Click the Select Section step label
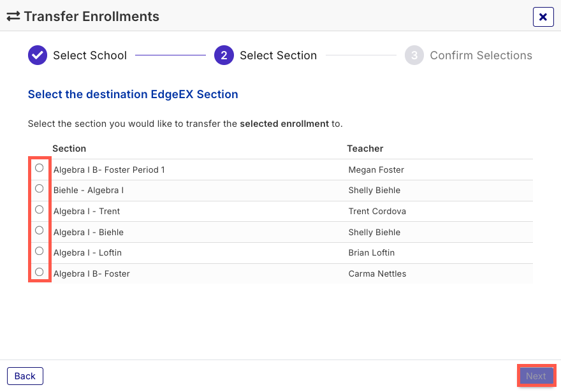The height and width of the screenshot is (392, 561). 279,55
